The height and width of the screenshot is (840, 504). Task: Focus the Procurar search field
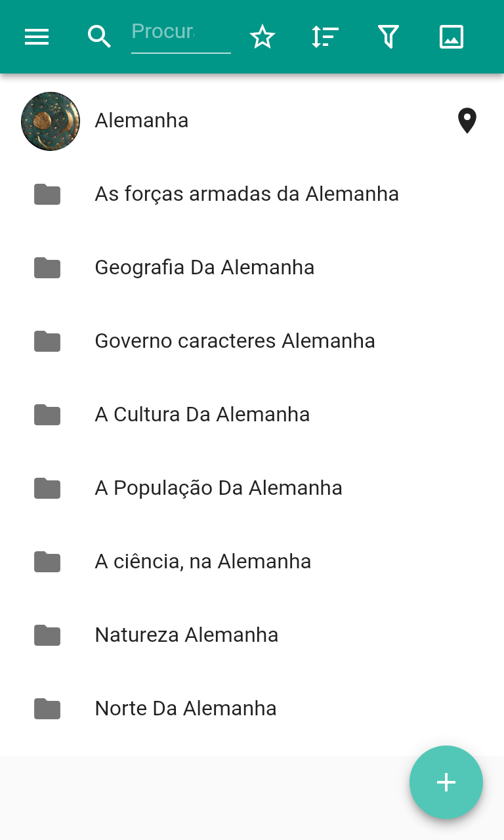[180, 33]
